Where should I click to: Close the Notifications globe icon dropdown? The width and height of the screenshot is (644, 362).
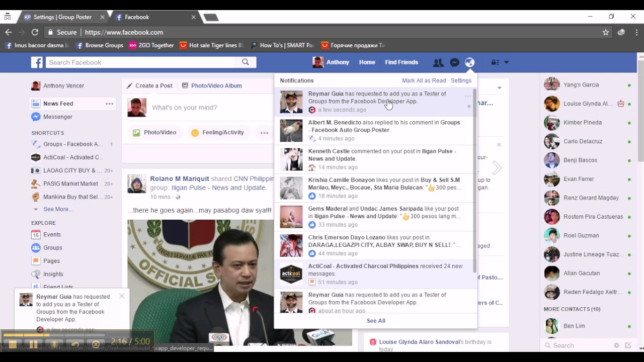click(x=469, y=62)
